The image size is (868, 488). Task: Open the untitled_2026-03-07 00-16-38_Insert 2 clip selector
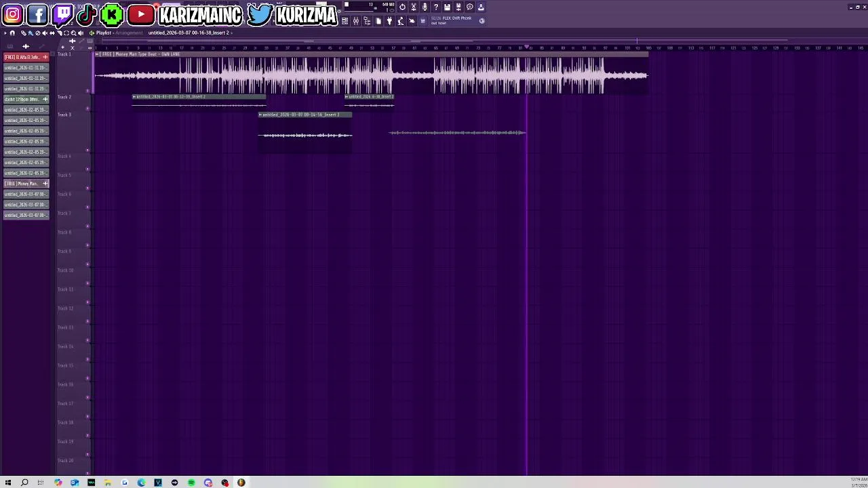click(189, 33)
